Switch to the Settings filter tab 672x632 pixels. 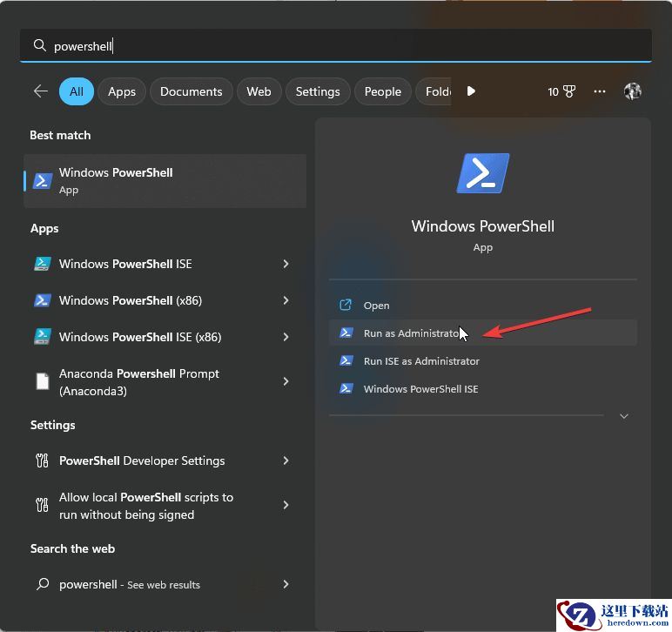[318, 91]
